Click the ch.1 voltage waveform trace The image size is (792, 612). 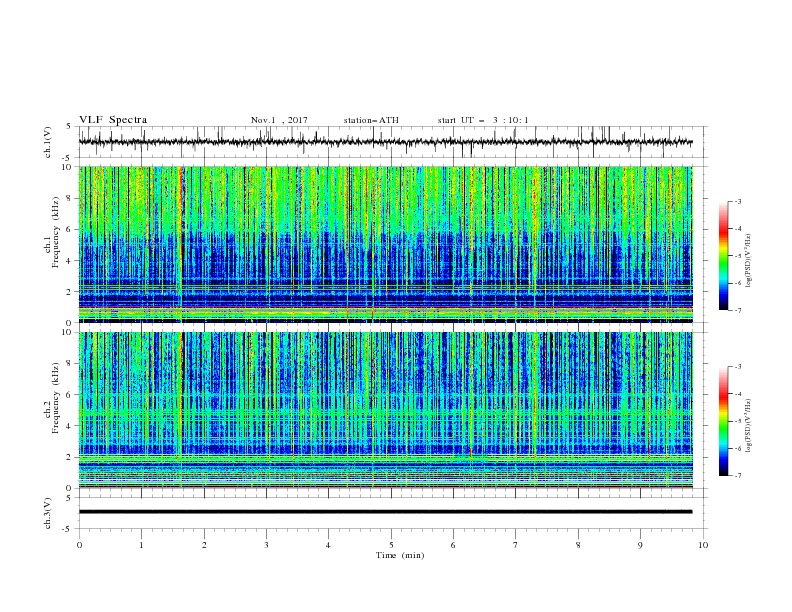click(385, 142)
